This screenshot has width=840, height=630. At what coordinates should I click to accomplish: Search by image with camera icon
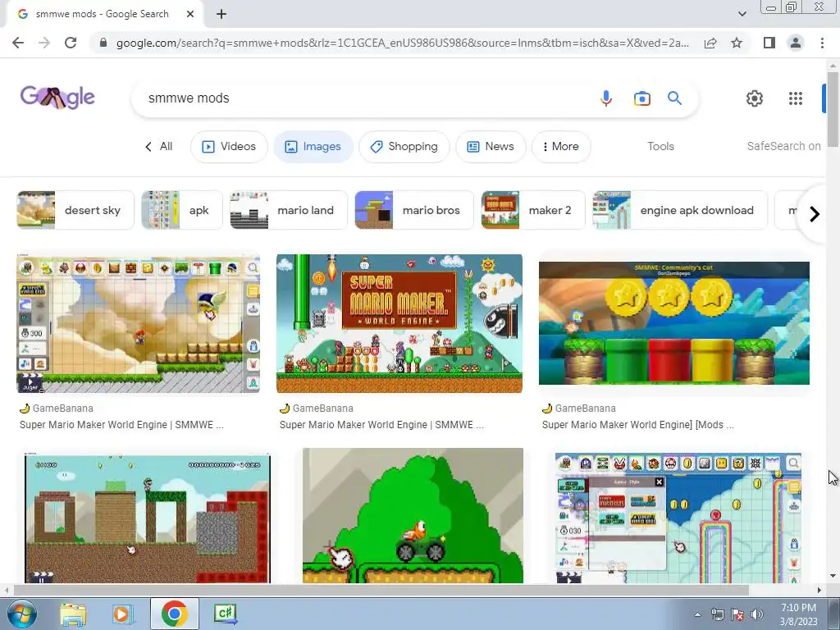(x=641, y=98)
